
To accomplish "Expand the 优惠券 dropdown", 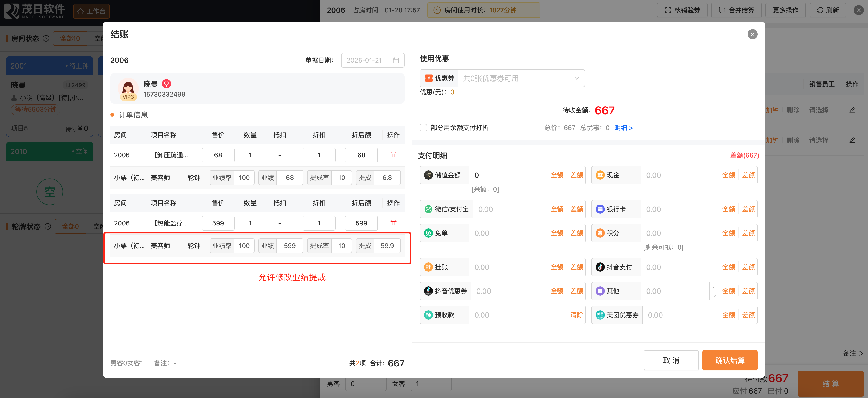I will [x=576, y=78].
